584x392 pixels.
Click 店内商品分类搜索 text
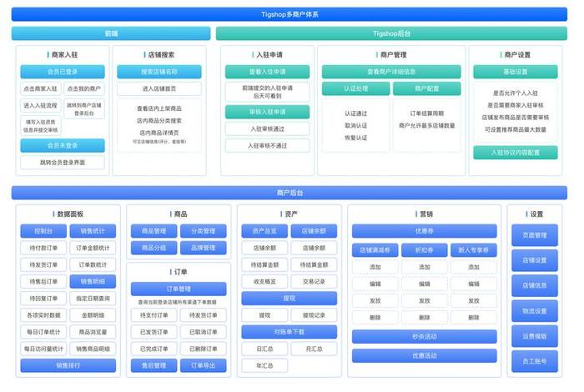click(159, 121)
